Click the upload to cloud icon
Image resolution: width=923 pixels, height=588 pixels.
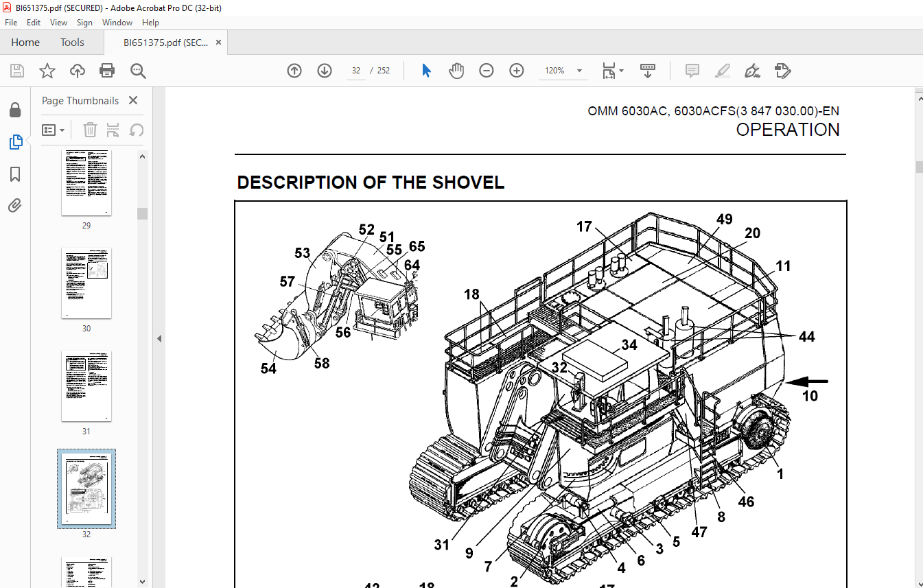coord(78,71)
